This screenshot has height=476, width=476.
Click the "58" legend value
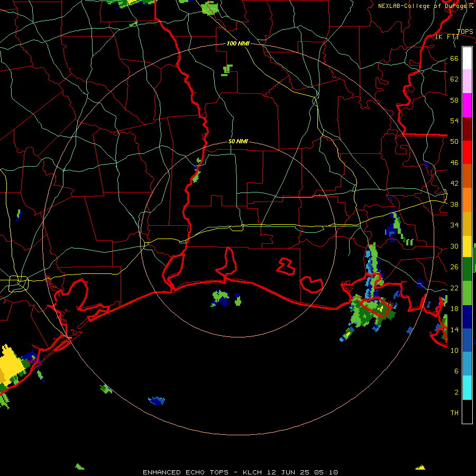click(x=454, y=100)
